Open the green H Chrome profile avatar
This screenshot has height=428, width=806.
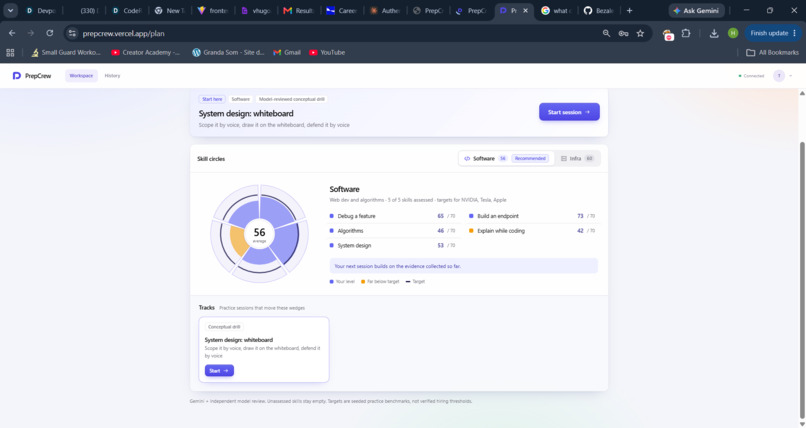click(732, 33)
